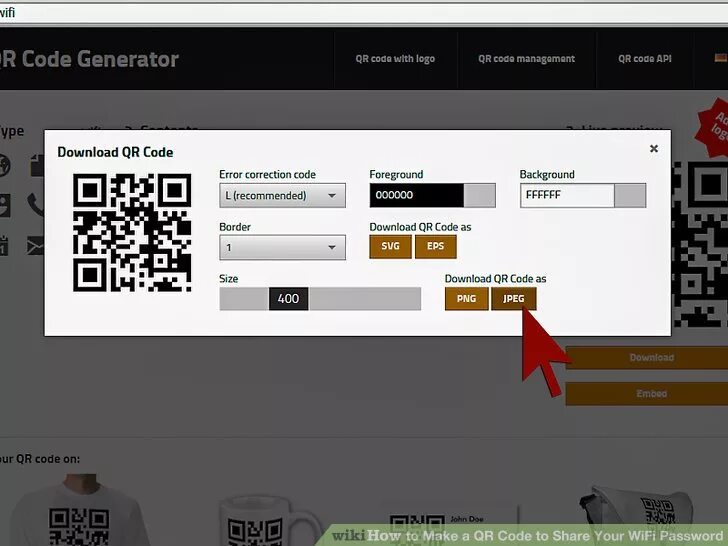
Task: Edit the Background hex value FFFFFF
Action: (567, 195)
